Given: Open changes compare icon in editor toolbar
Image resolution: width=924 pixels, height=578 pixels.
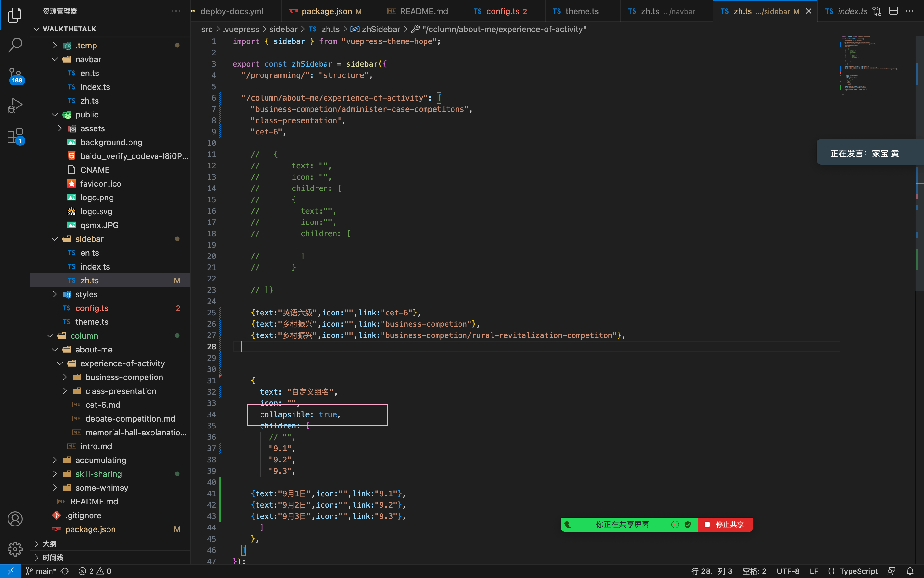Looking at the screenshot, I should 877,11.
